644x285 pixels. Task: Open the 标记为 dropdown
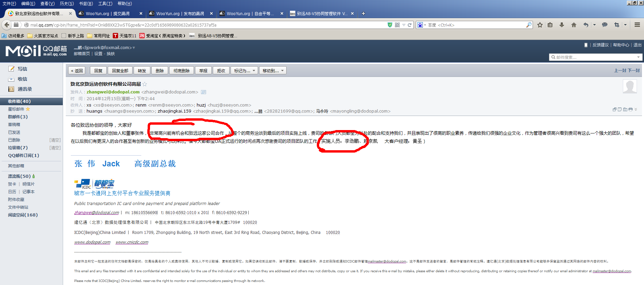point(244,71)
